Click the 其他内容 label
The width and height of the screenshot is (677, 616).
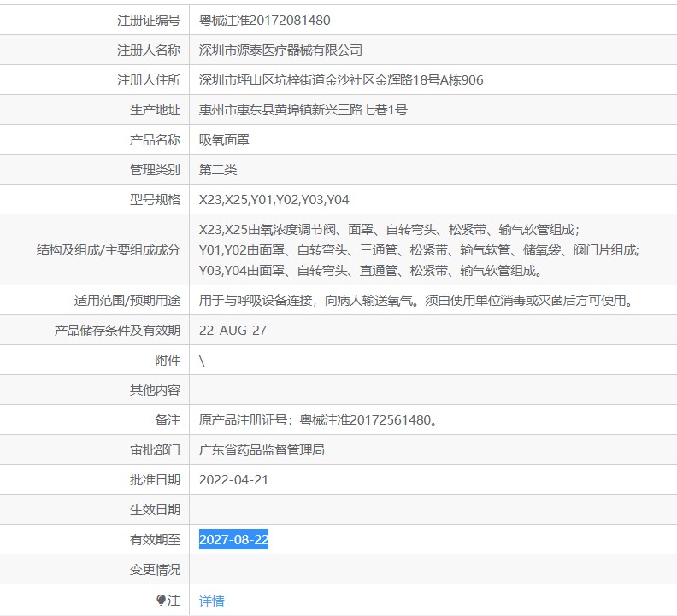pyautogui.click(x=155, y=390)
